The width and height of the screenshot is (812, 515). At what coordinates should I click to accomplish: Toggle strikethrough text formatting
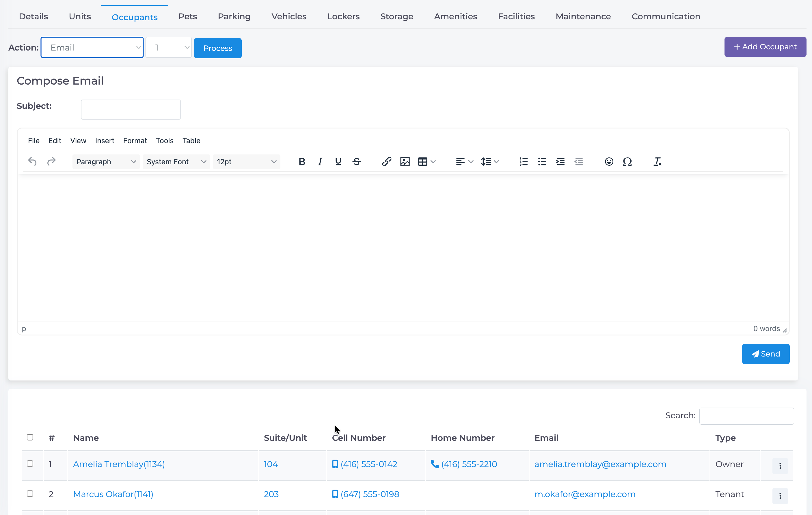pos(356,162)
